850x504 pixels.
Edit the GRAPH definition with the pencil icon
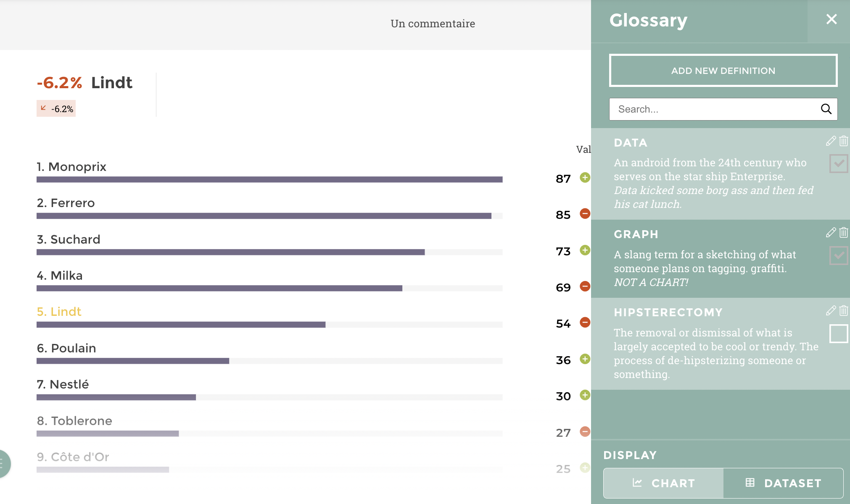(x=831, y=233)
